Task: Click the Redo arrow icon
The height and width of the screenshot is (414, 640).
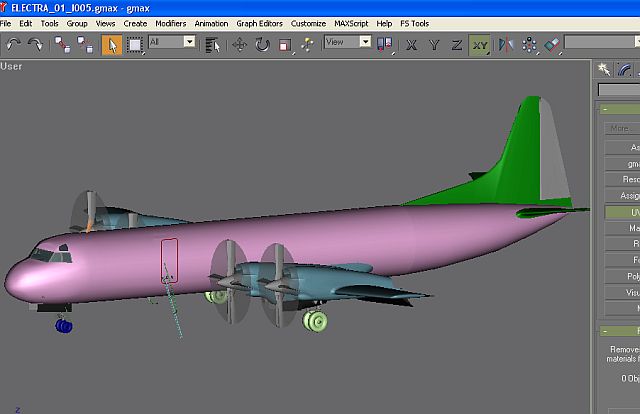Action: [x=34, y=44]
